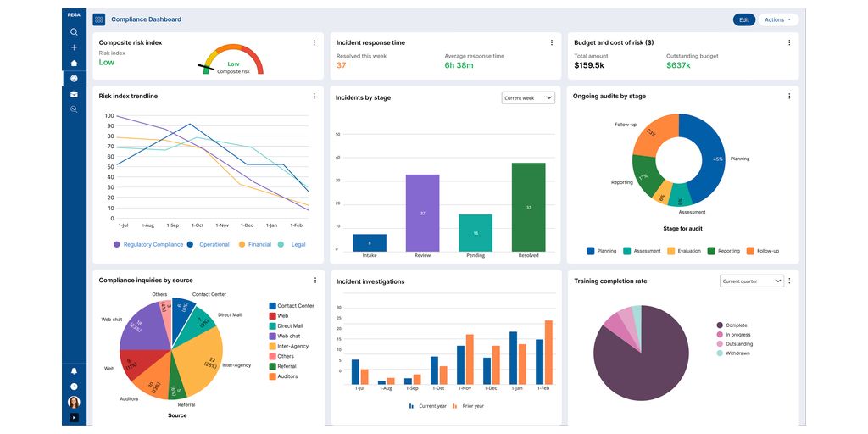Open Compliance inquiries by source kebab menu
Image resolution: width=868 pixels, height=434 pixels.
(315, 280)
